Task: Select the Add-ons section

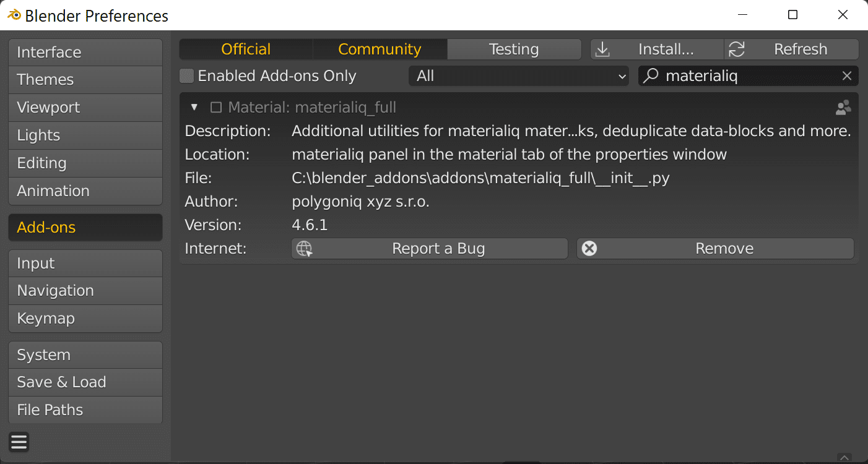Action: (x=85, y=228)
